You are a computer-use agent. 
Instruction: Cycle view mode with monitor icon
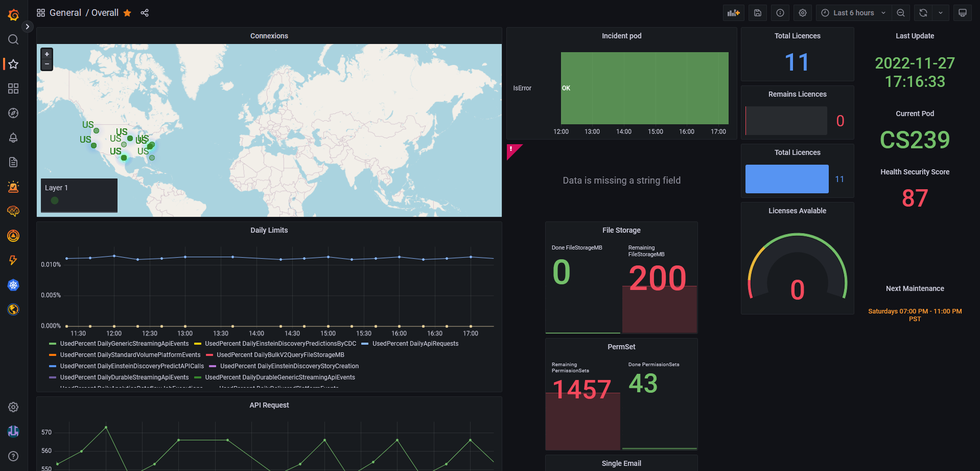[x=963, y=13]
